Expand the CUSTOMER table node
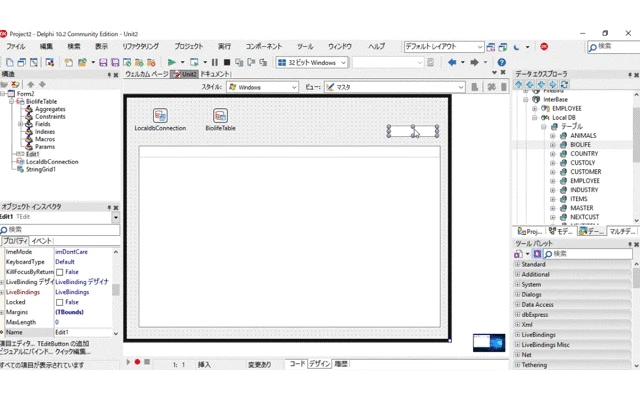The image size is (640, 400). pyautogui.click(x=553, y=172)
